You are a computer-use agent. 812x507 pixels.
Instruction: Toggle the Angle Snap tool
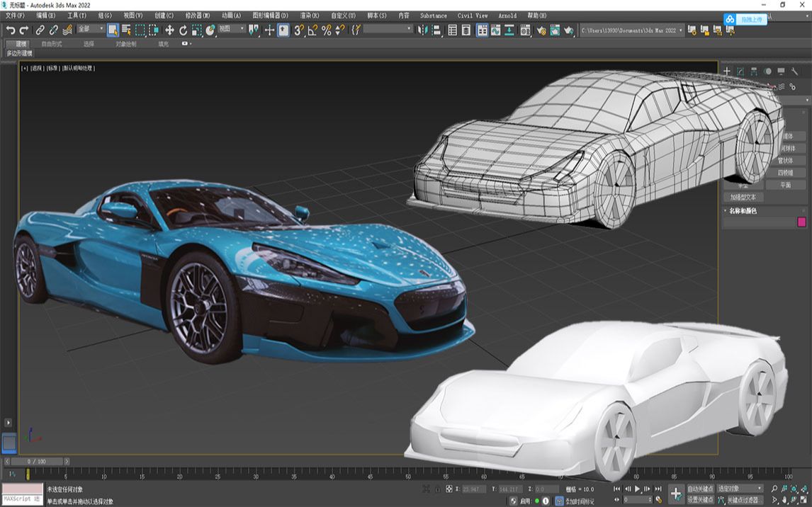312,30
